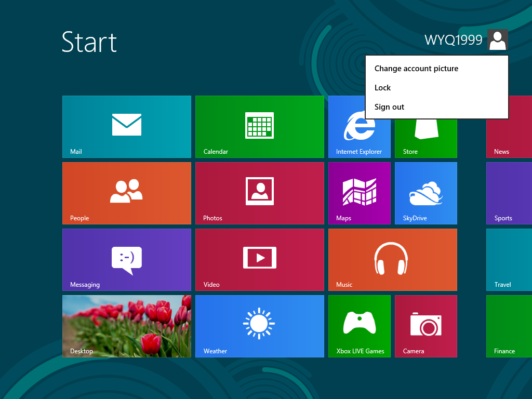The height and width of the screenshot is (399, 532).
Task: Open the Weather sun icon
Action: pos(259,323)
